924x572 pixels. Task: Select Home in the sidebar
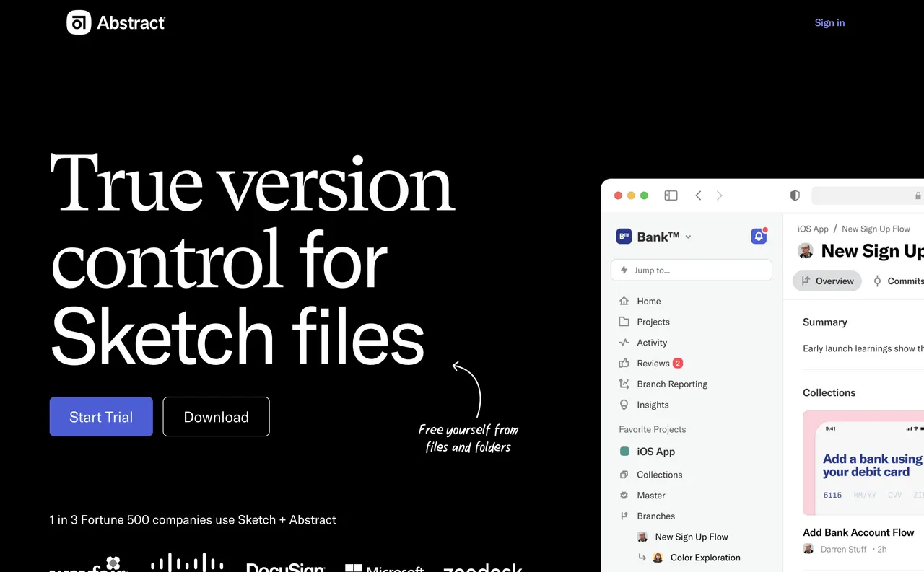[x=624, y=301]
